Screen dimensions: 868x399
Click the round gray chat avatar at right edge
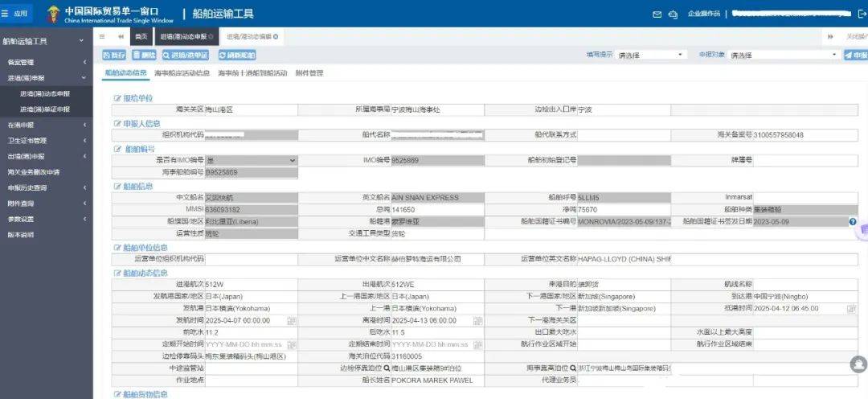(858, 364)
